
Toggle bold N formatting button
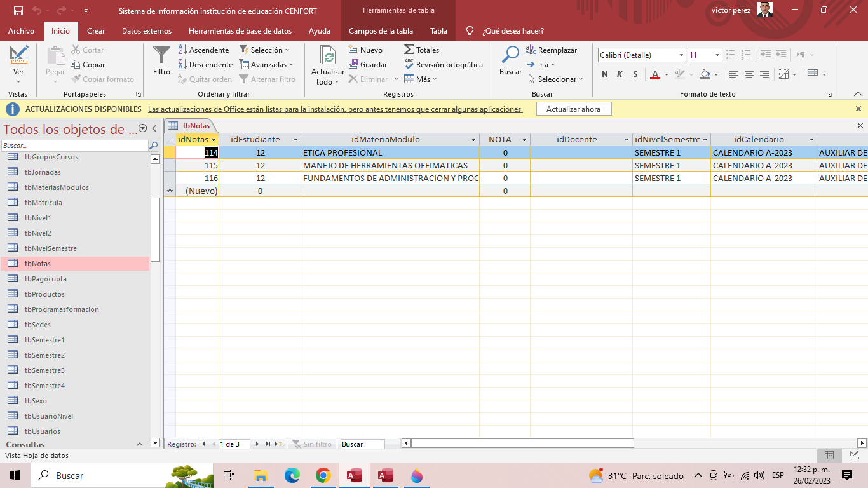click(x=605, y=74)
